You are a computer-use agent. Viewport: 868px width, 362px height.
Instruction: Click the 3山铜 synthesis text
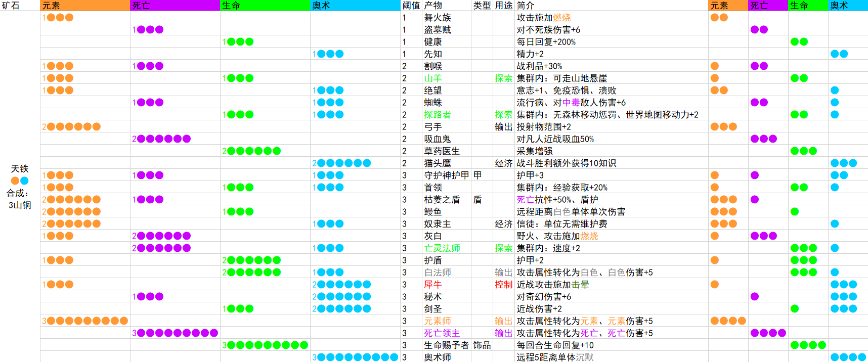(20, 205)
